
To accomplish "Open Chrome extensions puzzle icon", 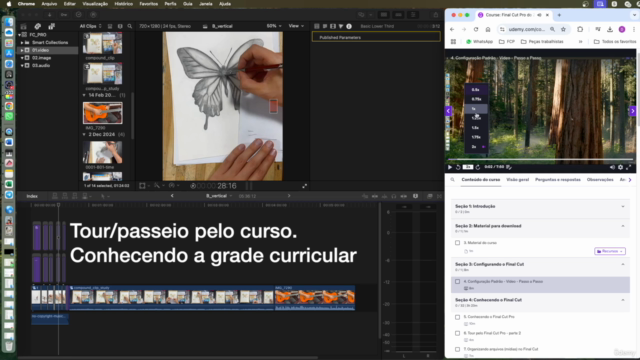I will pyautogui.click(x=580, y=29).
